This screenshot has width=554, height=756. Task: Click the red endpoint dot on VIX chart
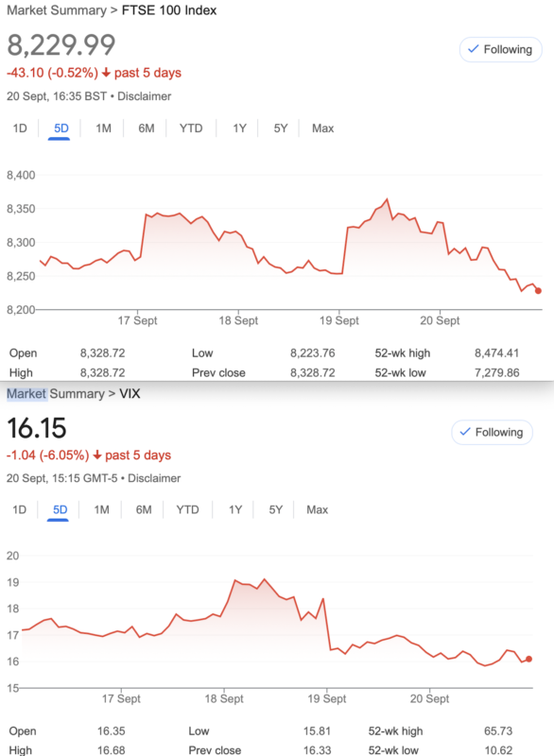click(x=528, y=659)
